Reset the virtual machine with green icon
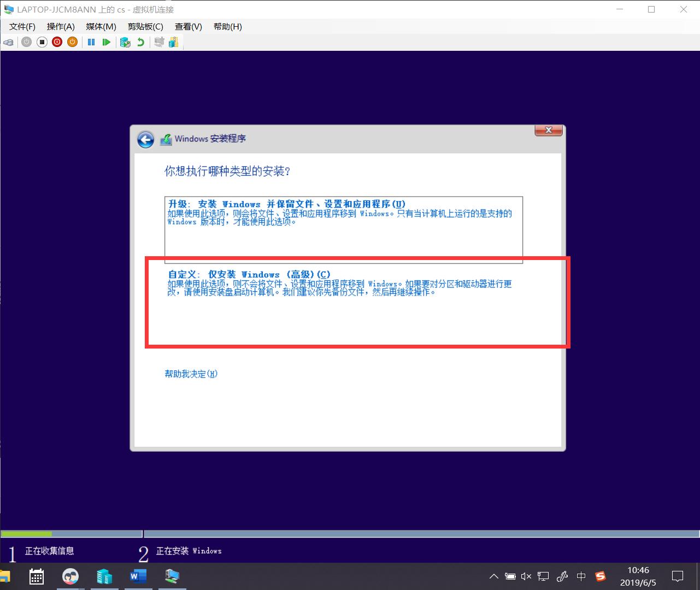Screen dimensions: 700x590 pyautogui.click(x=107, y=42)
